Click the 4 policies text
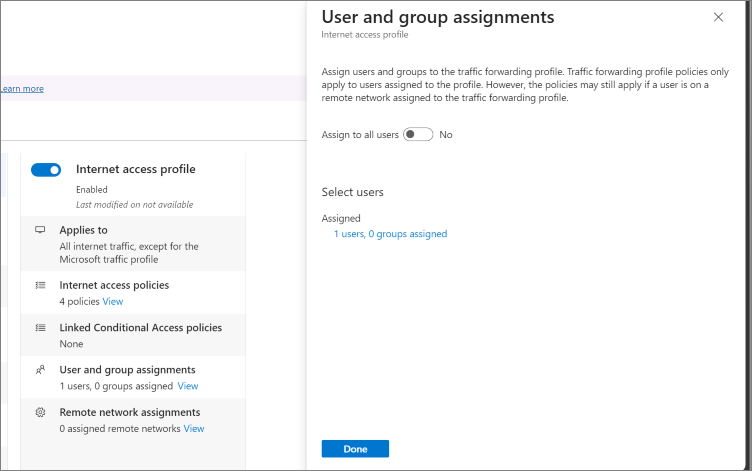The image size is (752, 471). coord(80,301)
